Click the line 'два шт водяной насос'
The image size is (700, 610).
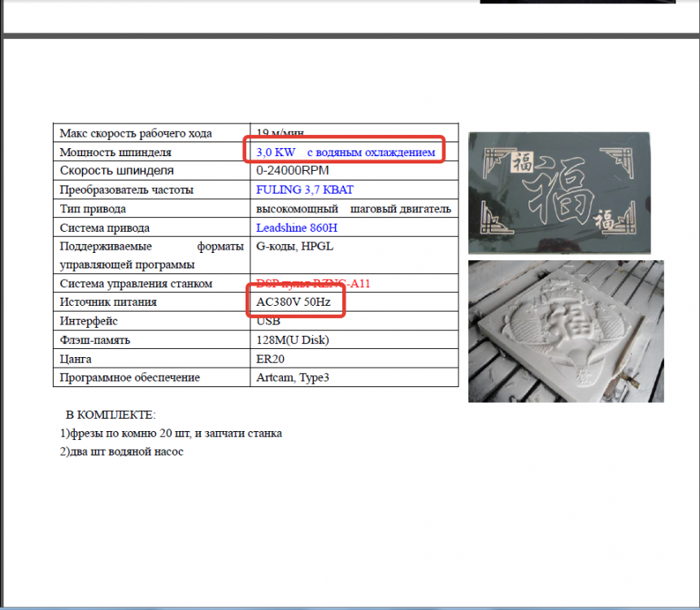tap(121, 451)
